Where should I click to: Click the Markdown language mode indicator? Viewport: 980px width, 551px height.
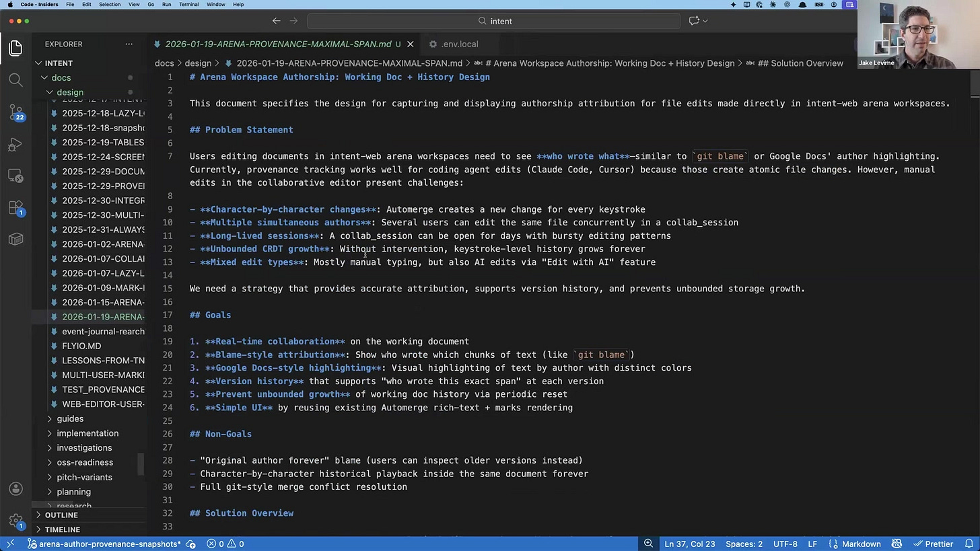[x=861, y=544]
